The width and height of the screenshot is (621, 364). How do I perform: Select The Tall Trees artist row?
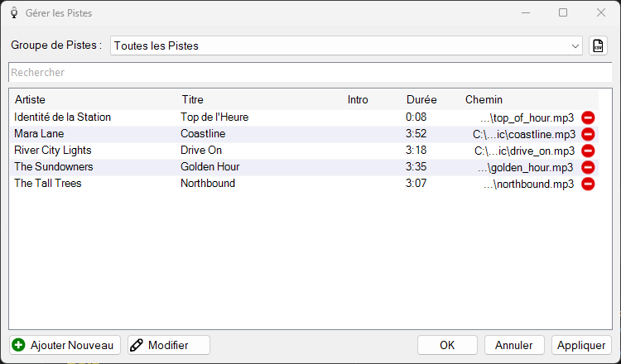coord(304,184)
